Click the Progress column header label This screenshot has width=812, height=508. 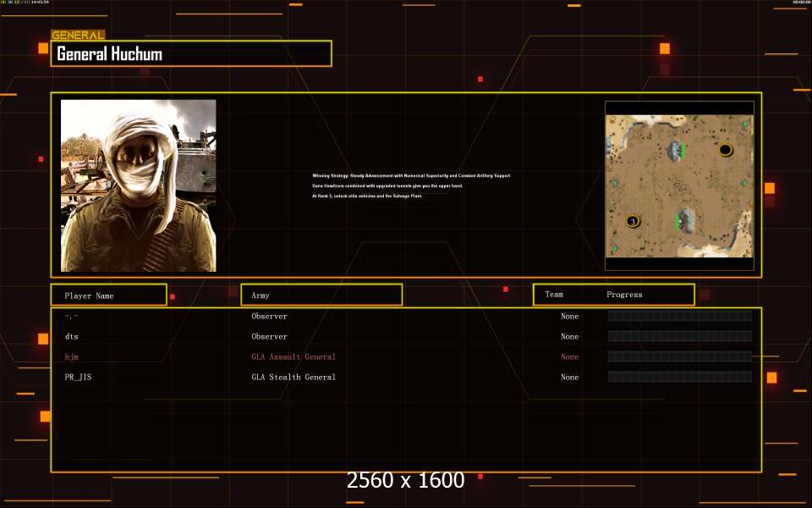624,295
